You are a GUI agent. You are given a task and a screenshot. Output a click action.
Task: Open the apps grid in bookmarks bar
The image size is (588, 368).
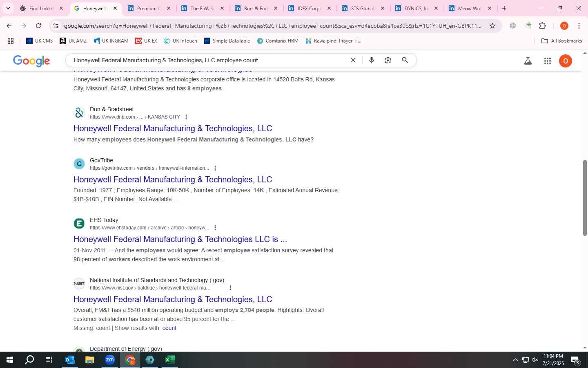tap(11, 41)
